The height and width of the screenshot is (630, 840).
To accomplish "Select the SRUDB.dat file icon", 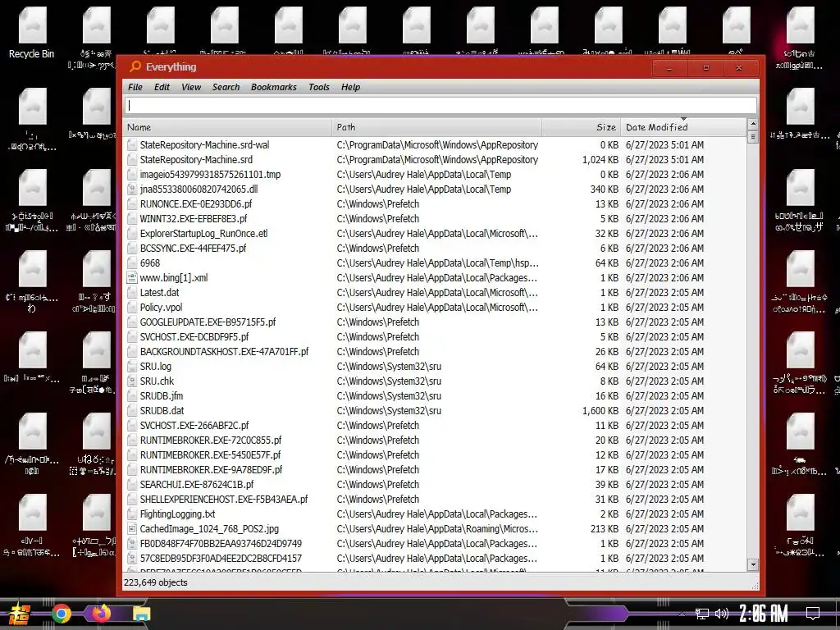I will (x=132, y=410).
